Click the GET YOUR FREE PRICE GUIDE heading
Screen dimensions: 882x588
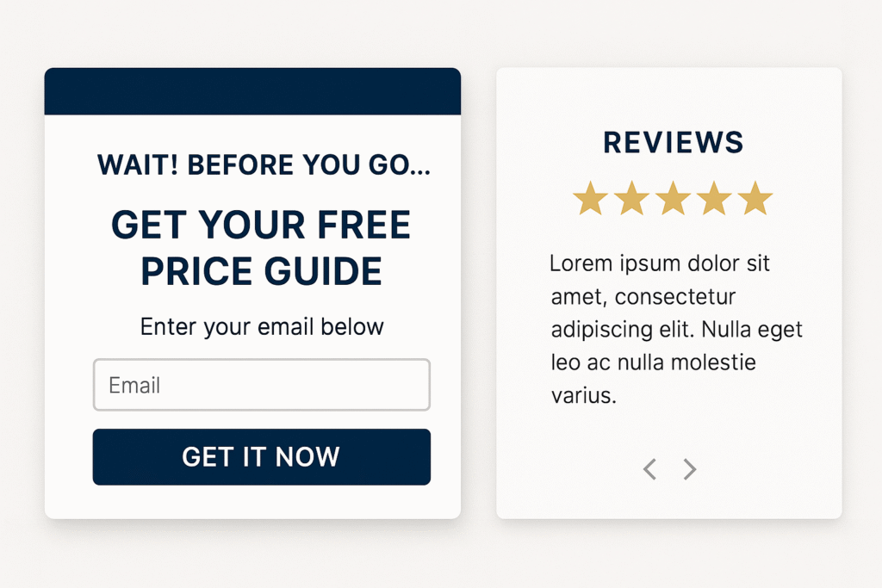click(x=261, y=248)
